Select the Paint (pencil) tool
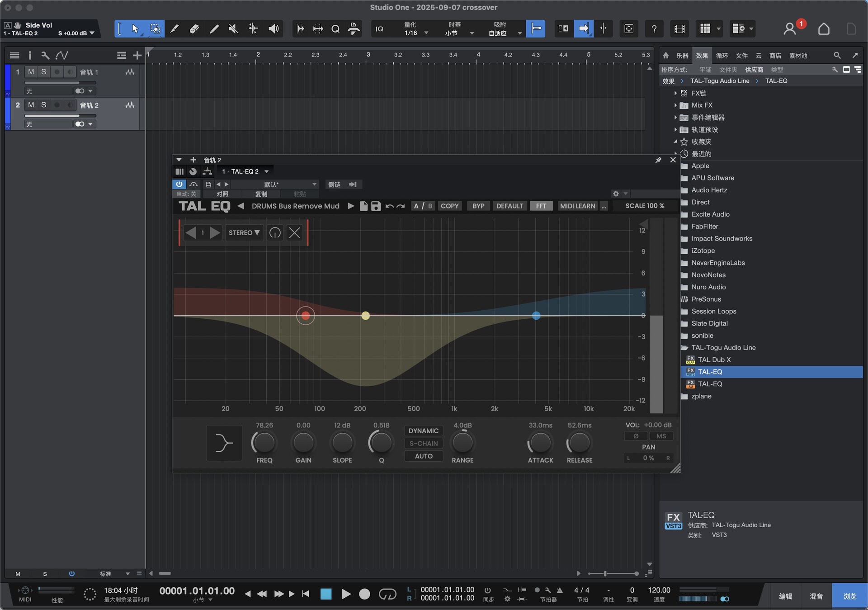 [214, 29]
